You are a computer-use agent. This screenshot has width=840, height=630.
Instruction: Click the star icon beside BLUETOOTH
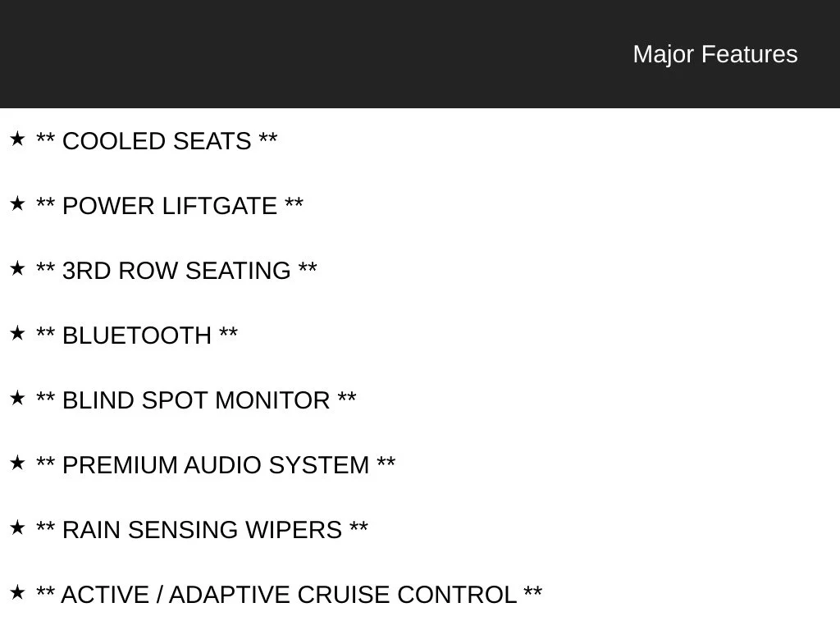click(17, 334)
